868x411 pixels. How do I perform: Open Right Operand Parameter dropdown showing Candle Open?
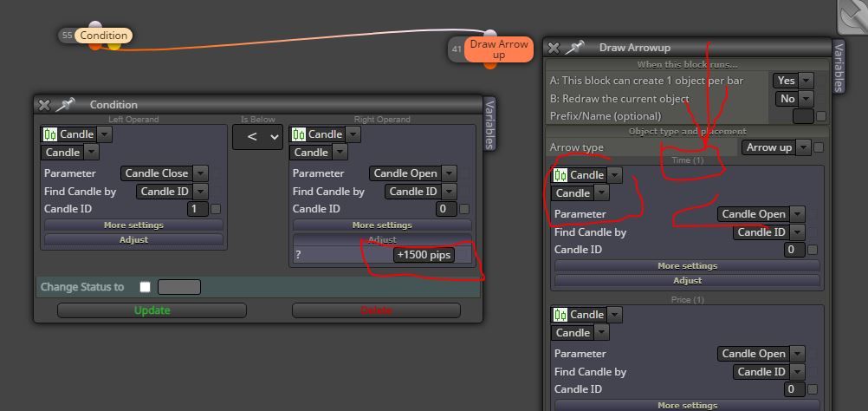coord(412,173)
